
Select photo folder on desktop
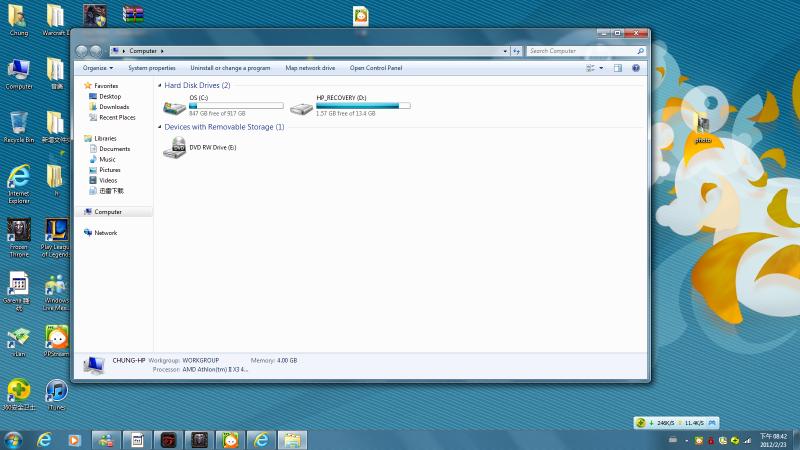click(703, 128)
